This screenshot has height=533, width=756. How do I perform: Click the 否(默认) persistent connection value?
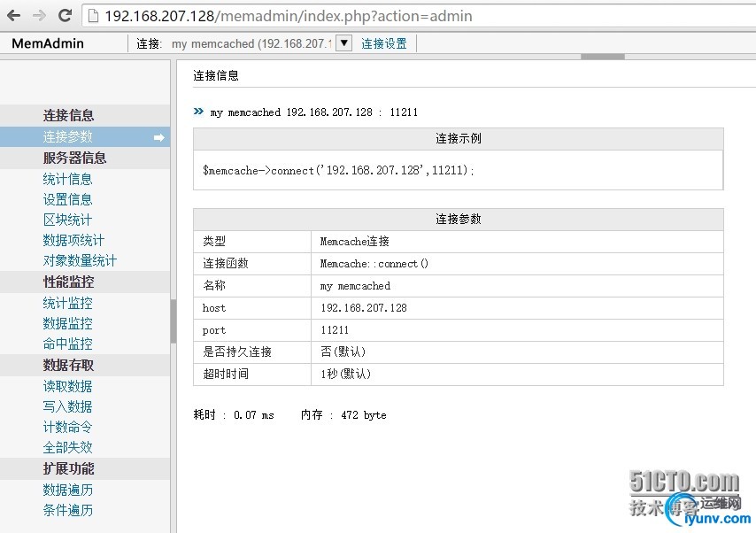click(x=517, y=351)
